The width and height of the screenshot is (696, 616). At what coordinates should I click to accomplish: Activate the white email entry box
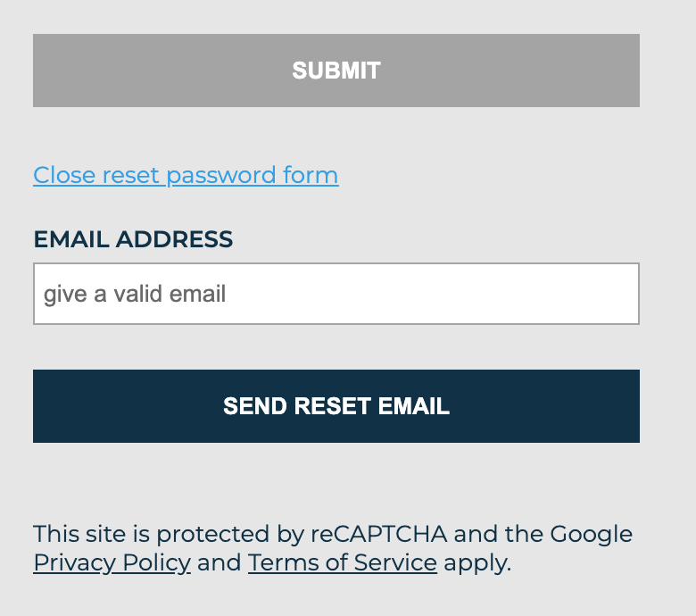336,294
